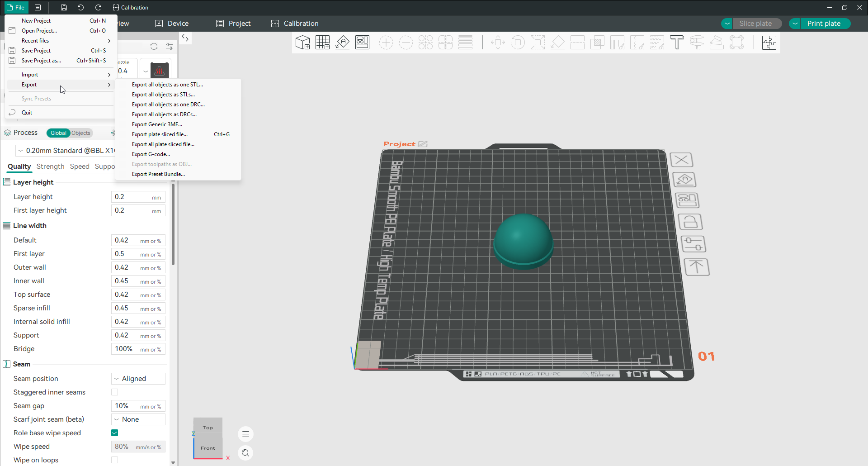
Task: Click the Top face of view cube
Action: pos(208,428)
